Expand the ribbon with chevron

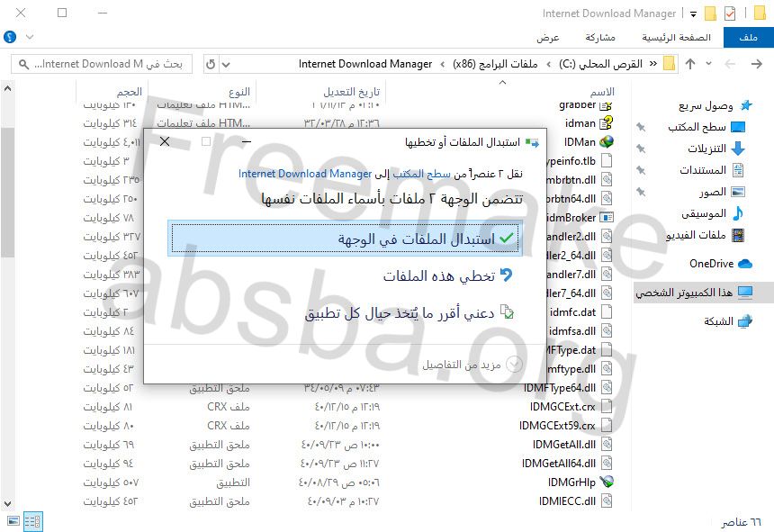30,37
